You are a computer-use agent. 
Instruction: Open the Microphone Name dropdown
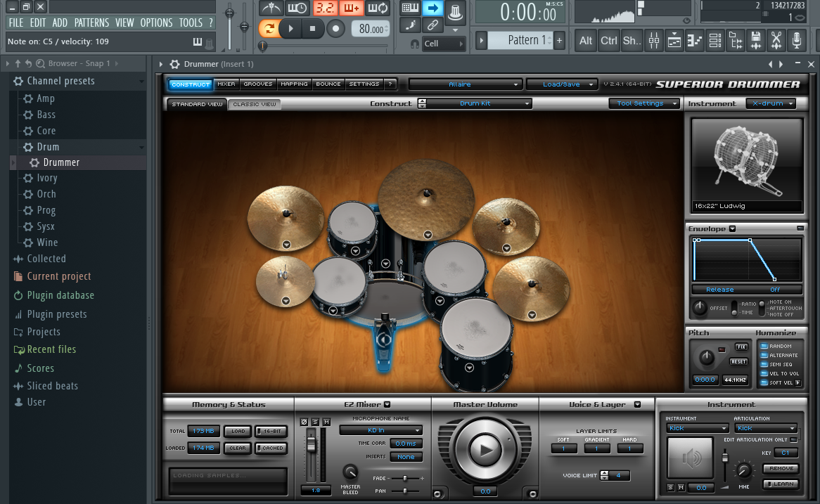click(380, 430)
